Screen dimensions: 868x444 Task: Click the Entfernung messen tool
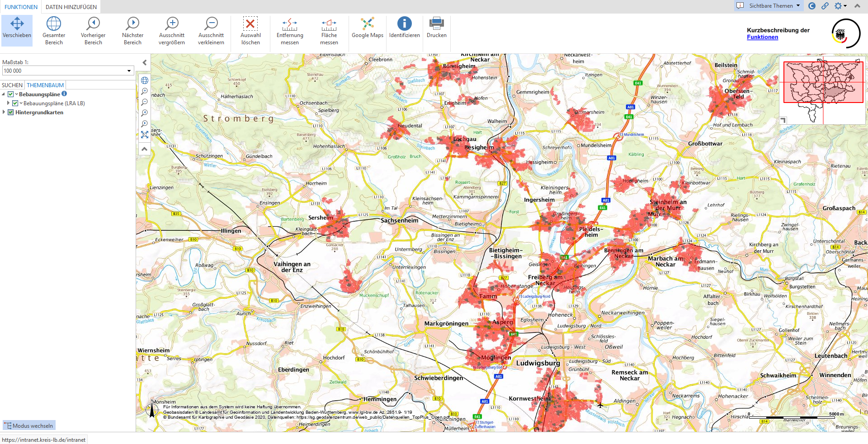(x=290, y=30)
